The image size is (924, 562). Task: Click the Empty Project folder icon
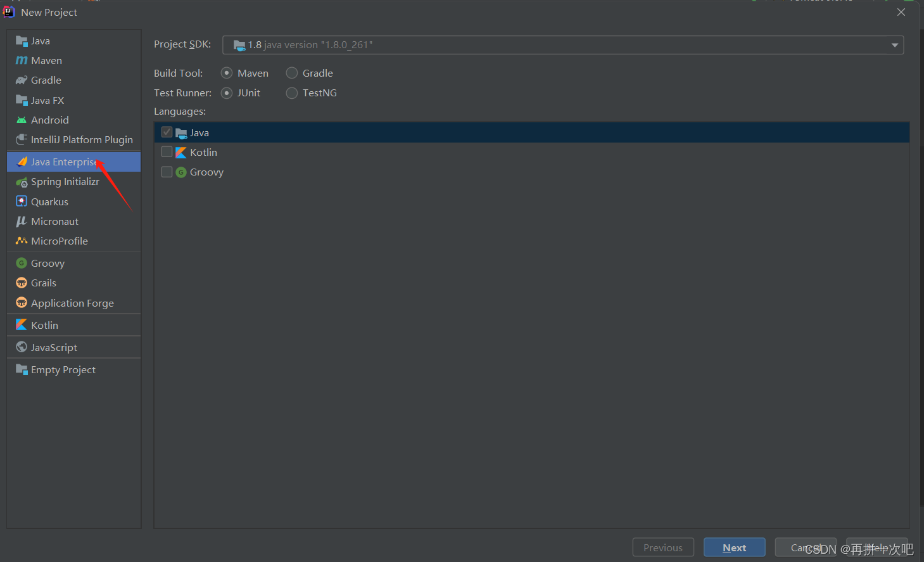coord(22,369)
